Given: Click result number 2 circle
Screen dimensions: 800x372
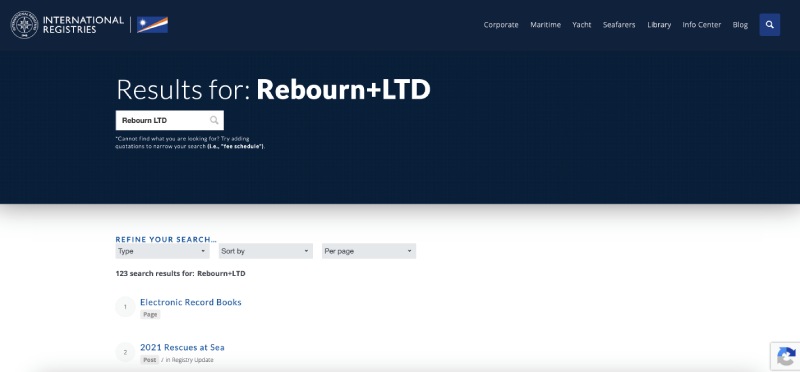Looking at the screenshot, I should pyautogui.click(x=125, y=352).
